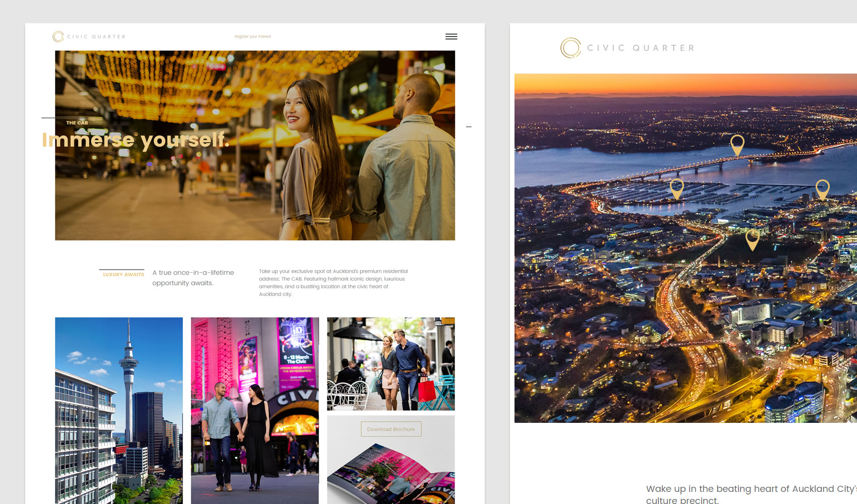Click the LUXURY AWAITS label
857x504 pixels.
click(x=123, y=274)
